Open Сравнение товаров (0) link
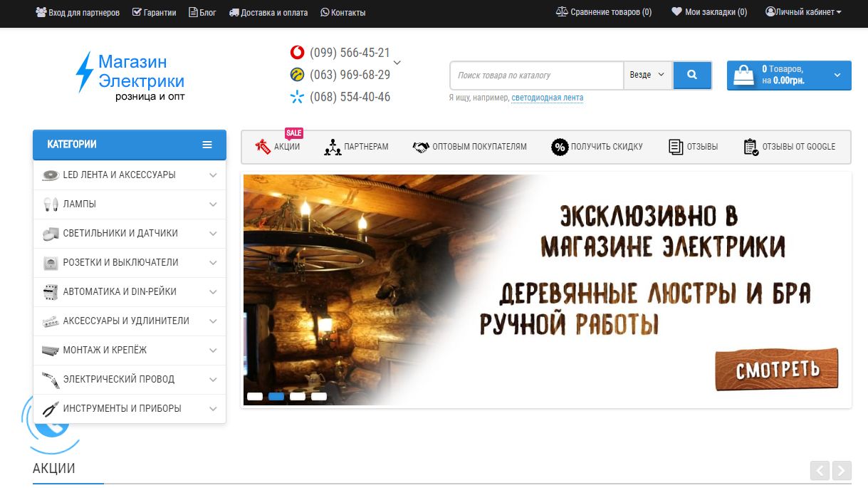Screen dimensions: 868x488 [604, 12]
